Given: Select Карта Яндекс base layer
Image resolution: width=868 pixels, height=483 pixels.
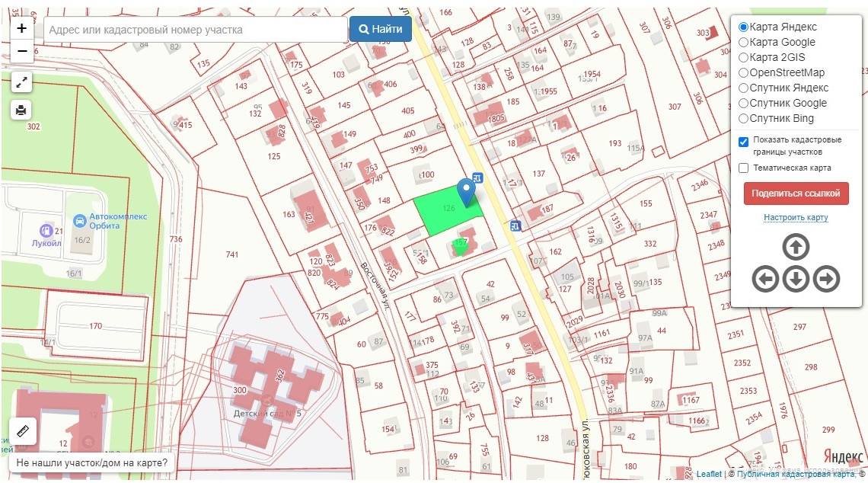Looking at the screenshot, I should (x=743, y=27).
